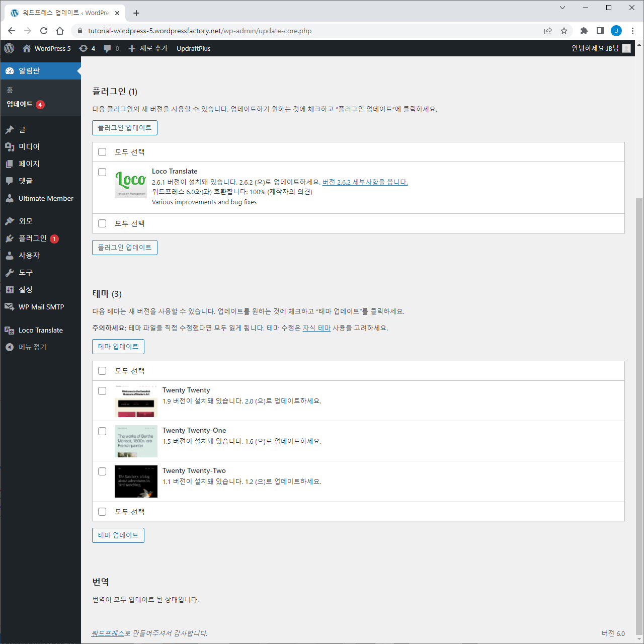Click the Twenty Twenty theme thumbnail
Image resolution: width=644 pixels, height=644 pixels.
pyautogui.click(x=136, y=401)
